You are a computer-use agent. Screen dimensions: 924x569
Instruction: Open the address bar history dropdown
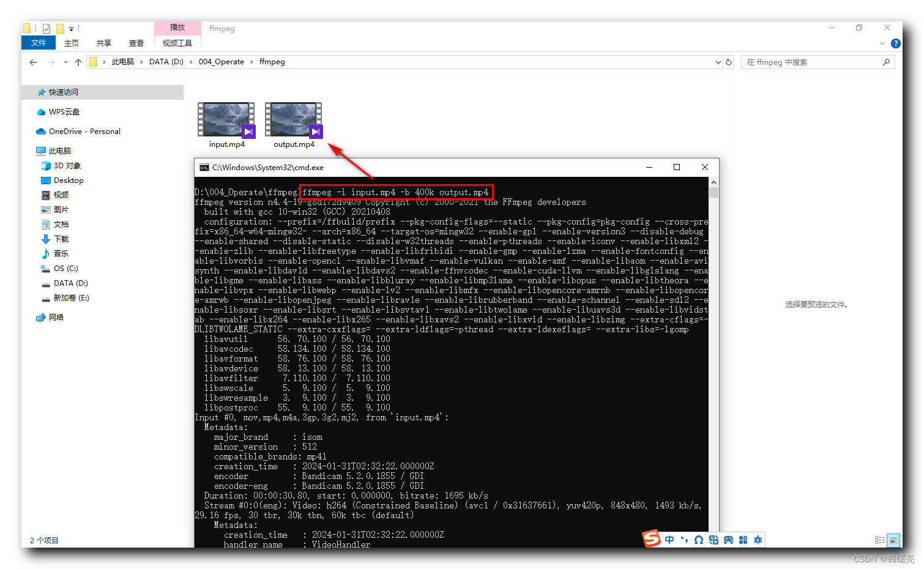[718, 62]
